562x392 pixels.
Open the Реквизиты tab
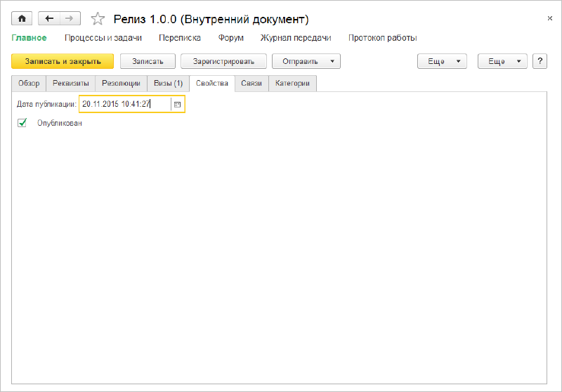tap(70, 84)
